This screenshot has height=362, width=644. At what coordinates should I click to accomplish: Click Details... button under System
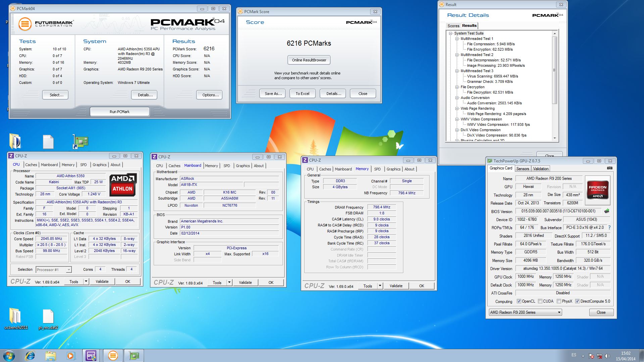click(144, 95)
